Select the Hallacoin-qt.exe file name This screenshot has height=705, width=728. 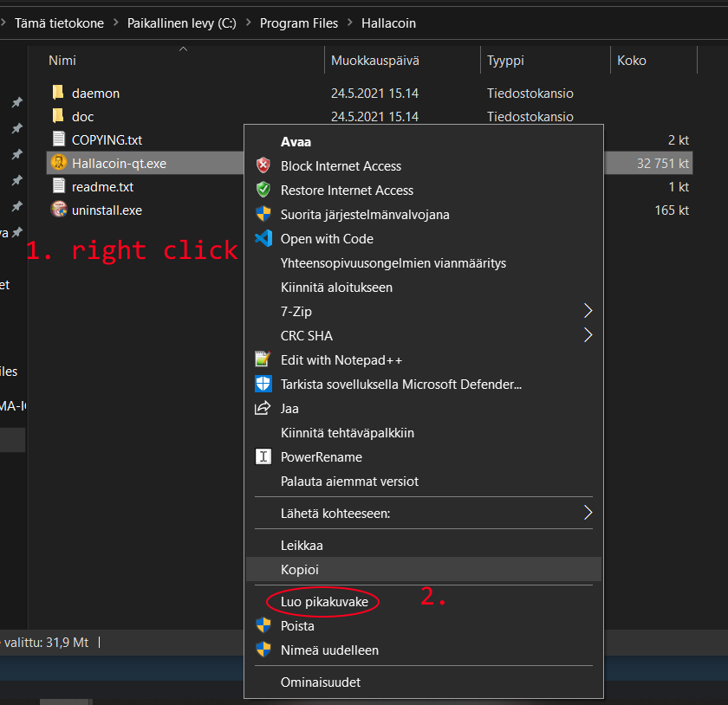click(x=119, y=164)
